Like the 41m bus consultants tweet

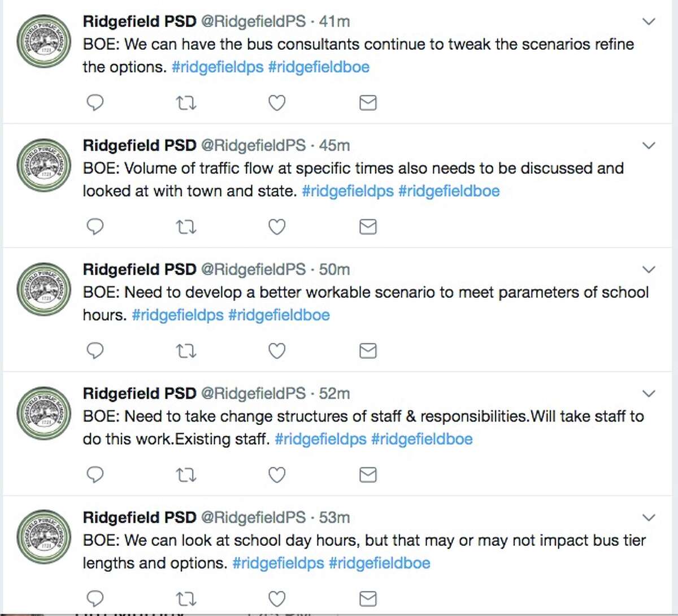coord(277,103)
